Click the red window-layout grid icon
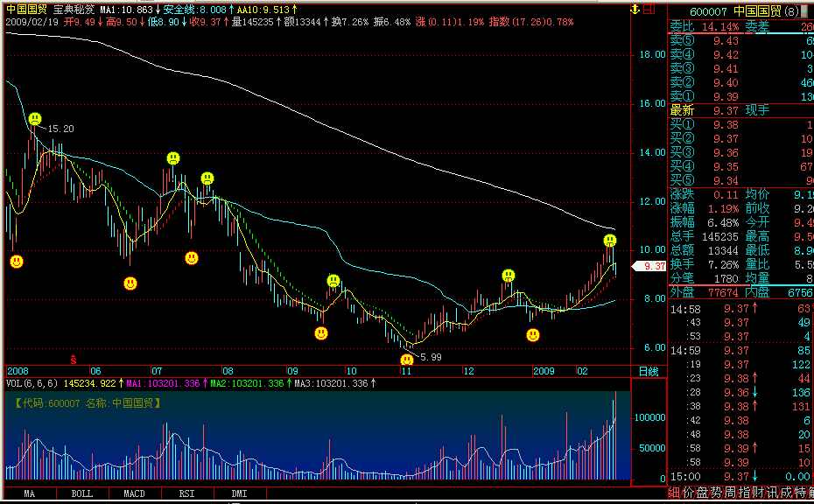This screenshot has height=504, width=814. [x=649, y=10]
